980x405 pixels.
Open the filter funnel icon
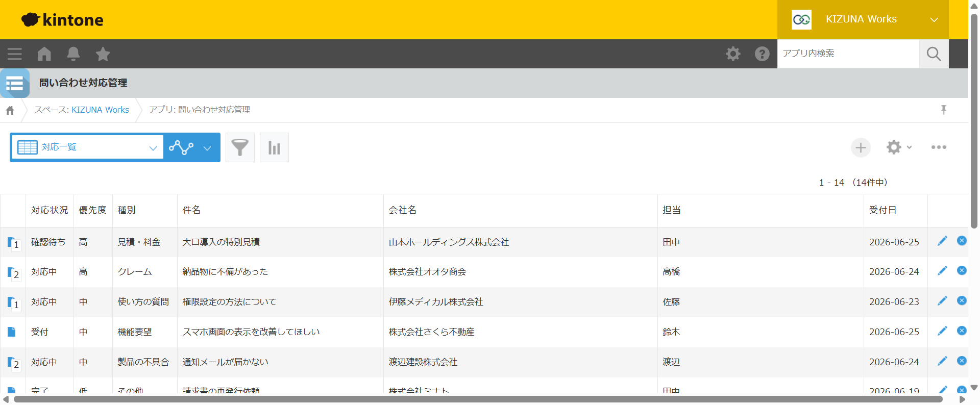[240, 147]
